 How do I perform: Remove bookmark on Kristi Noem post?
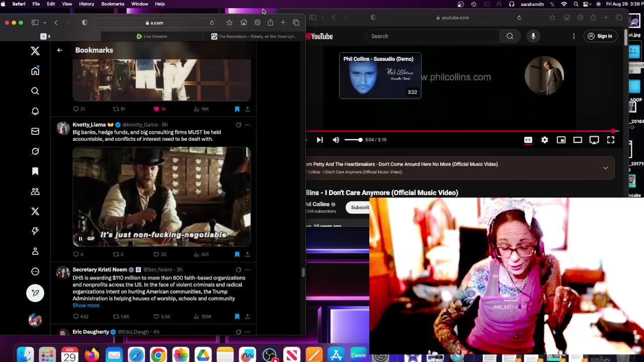coord(237,316)
